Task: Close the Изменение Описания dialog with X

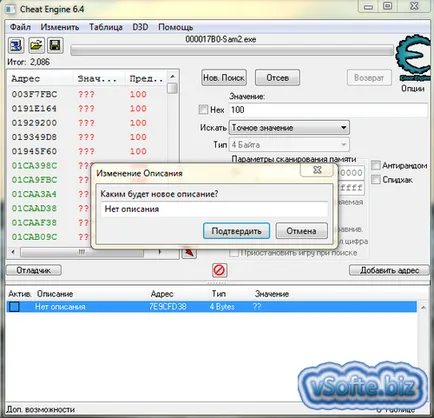Action: click(317, 170)
